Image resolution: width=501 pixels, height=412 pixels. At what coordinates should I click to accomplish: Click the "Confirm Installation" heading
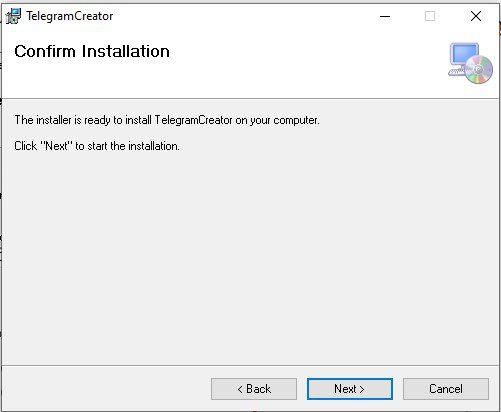tap(92, 51)
